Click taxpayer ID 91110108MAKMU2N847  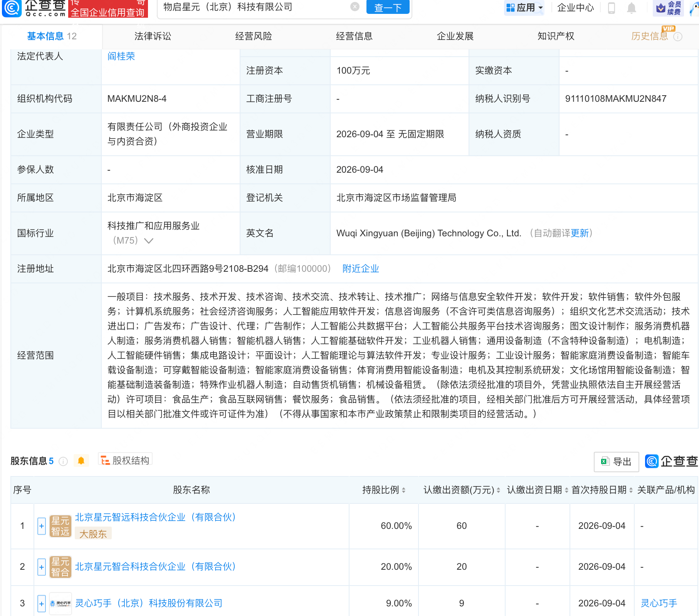click(x=616, y=99)
